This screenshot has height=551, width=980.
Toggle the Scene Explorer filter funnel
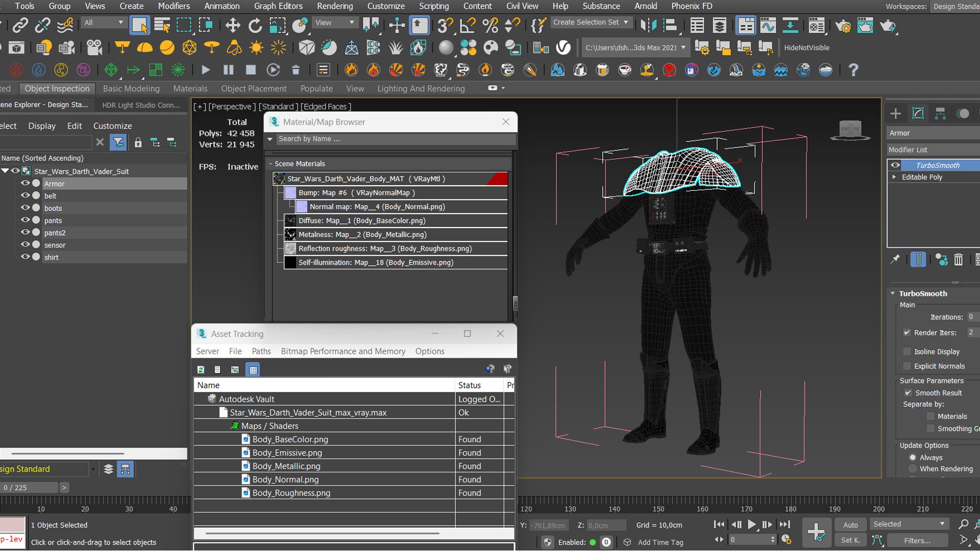point(118,142)
